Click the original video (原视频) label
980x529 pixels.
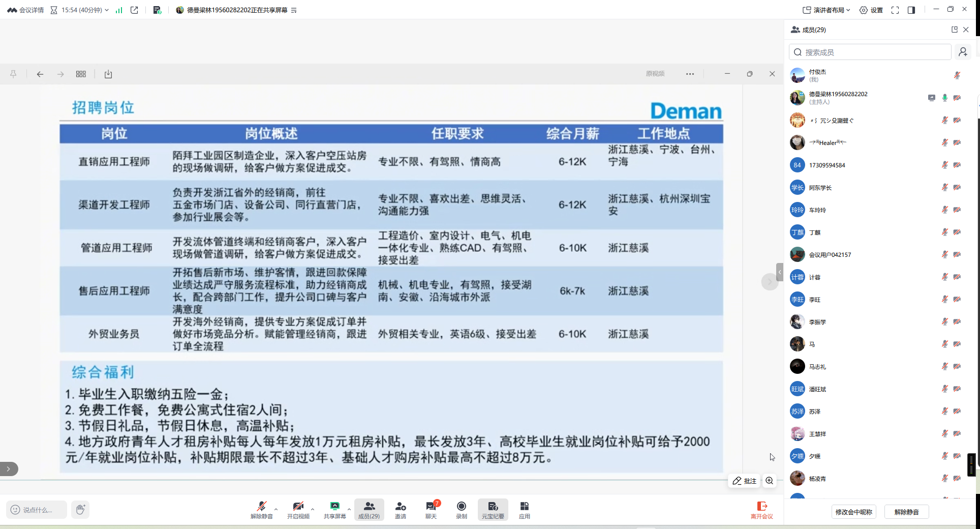[x=655, y=74]
